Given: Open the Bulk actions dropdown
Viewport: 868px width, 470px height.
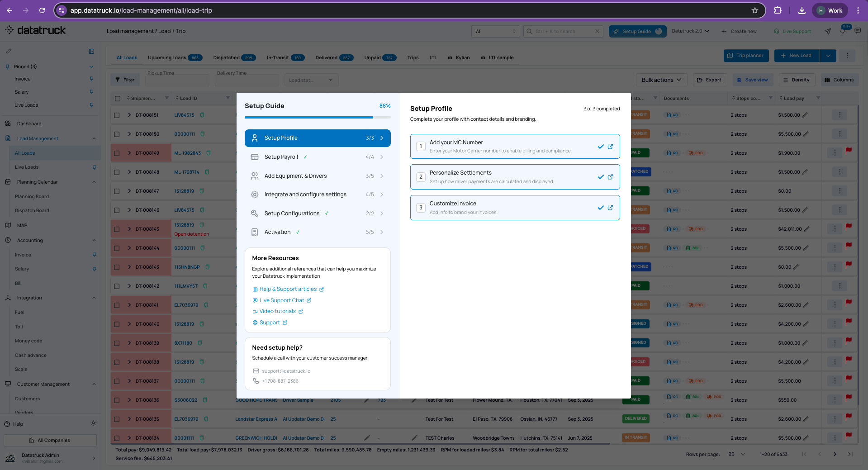Looking at the screenshot, I should point(661,80).
